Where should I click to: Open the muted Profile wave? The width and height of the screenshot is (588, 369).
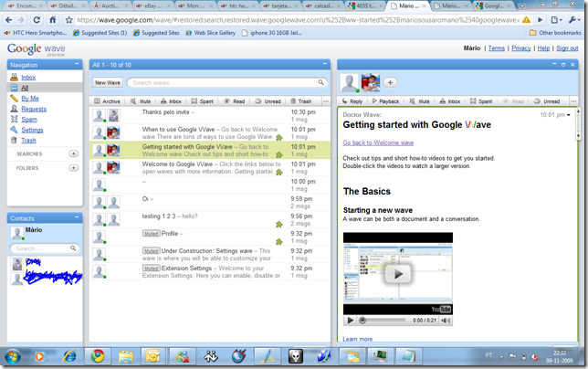(210, 237)
